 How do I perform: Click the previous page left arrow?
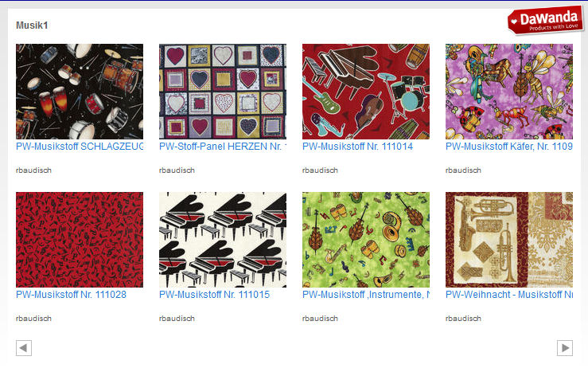click(24, 348)
